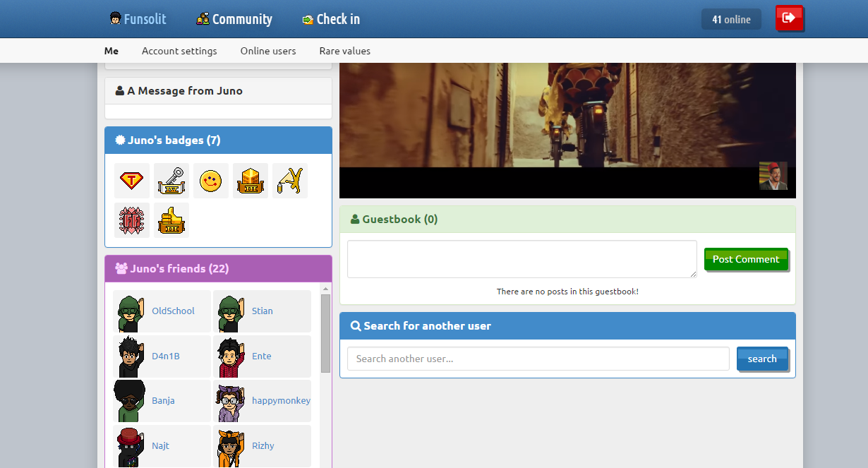Click the red superhero T badge
The image size is (868, 468).
pos(132,181)
